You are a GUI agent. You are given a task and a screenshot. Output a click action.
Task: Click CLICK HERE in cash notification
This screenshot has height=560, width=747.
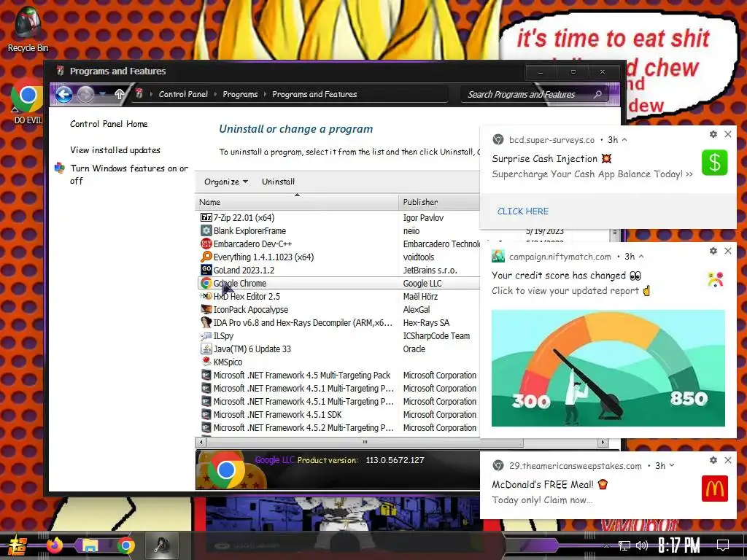tap(522, 211)
